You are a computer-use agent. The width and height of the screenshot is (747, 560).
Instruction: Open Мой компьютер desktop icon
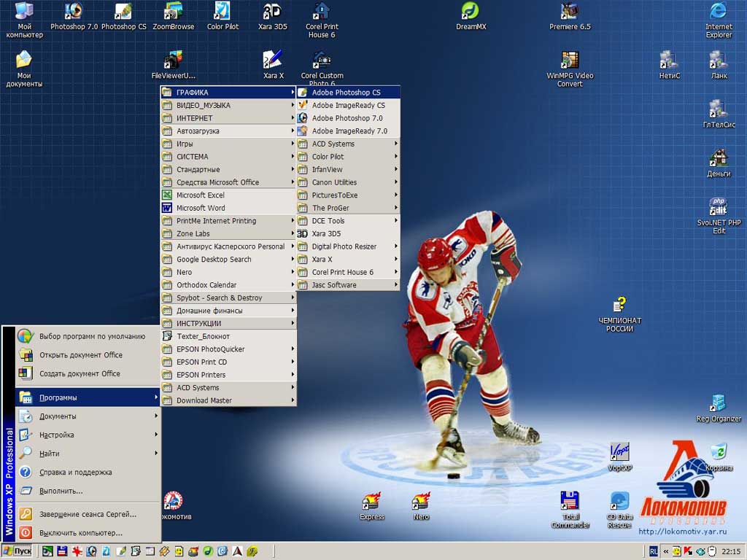tap(24, 20)
